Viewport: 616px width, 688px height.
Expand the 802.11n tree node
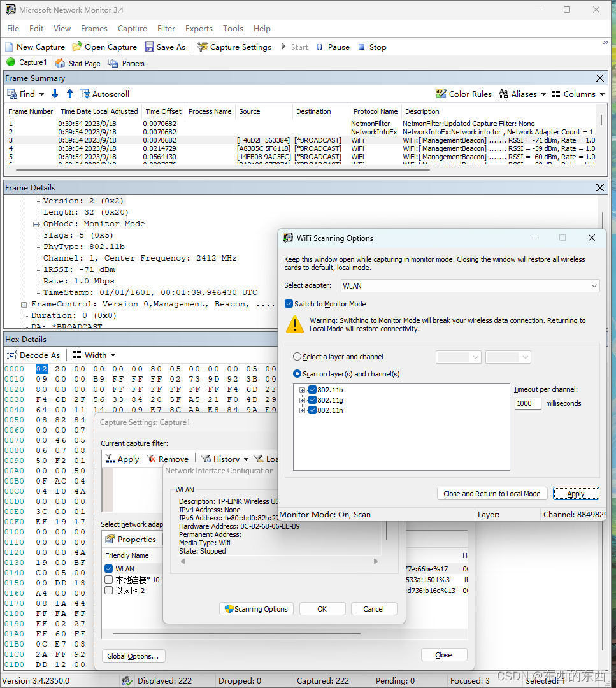[302, 411]
